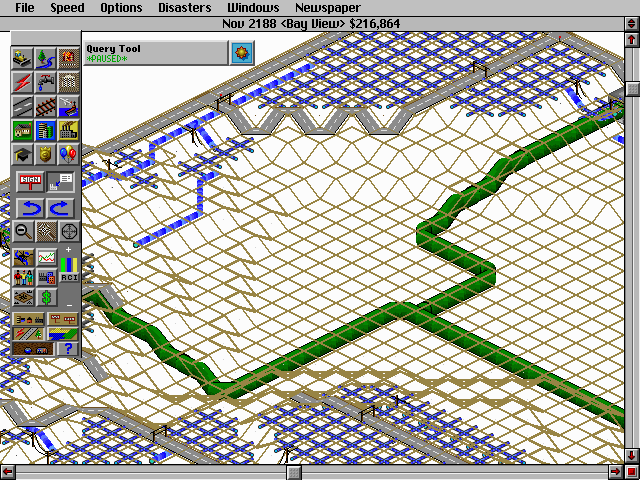The height and width of the screenshot is (480, 640).
Task: Select the Center crosshair tool
Action: point(69,231)
